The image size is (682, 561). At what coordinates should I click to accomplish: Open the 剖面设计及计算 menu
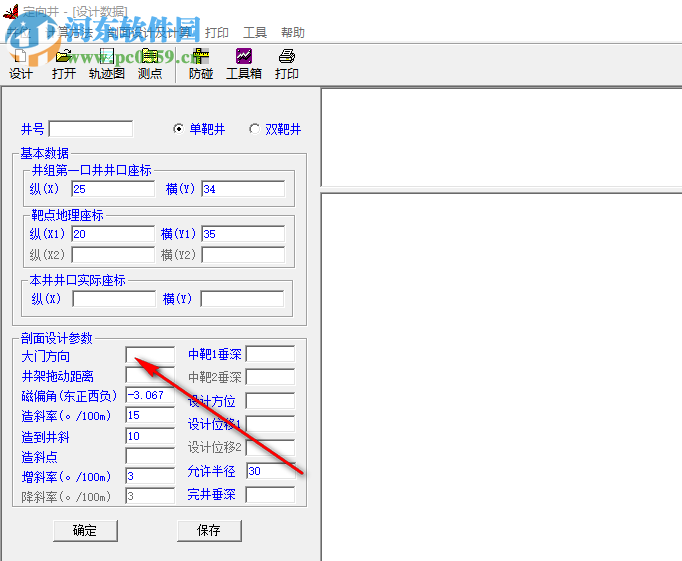[x=149, y=33]
